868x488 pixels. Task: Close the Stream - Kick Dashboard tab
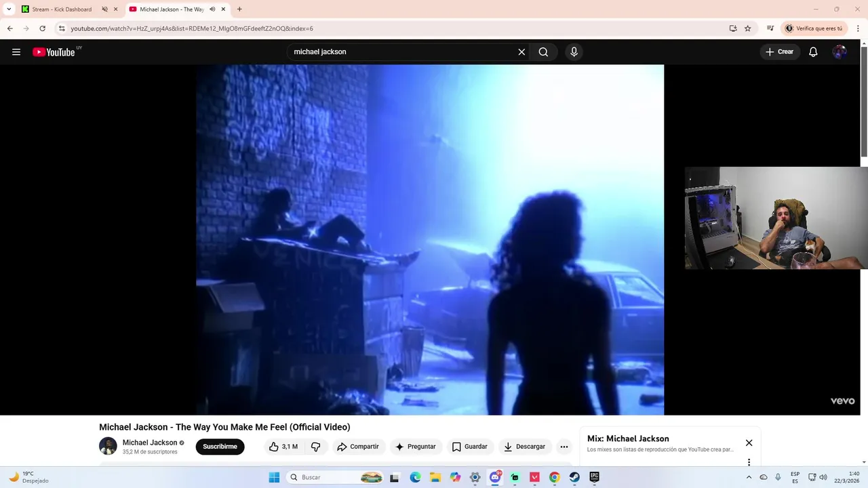pos(116,9)
